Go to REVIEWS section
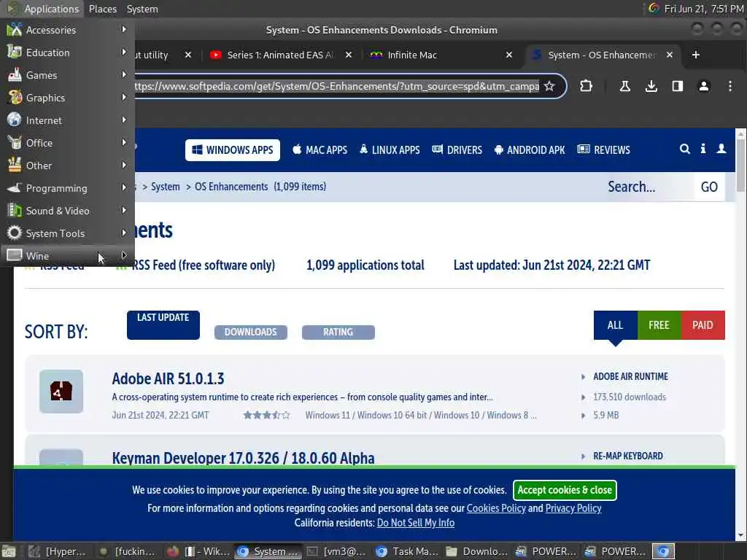This screenshot has width=747, height=560. [x=603, y=150]
